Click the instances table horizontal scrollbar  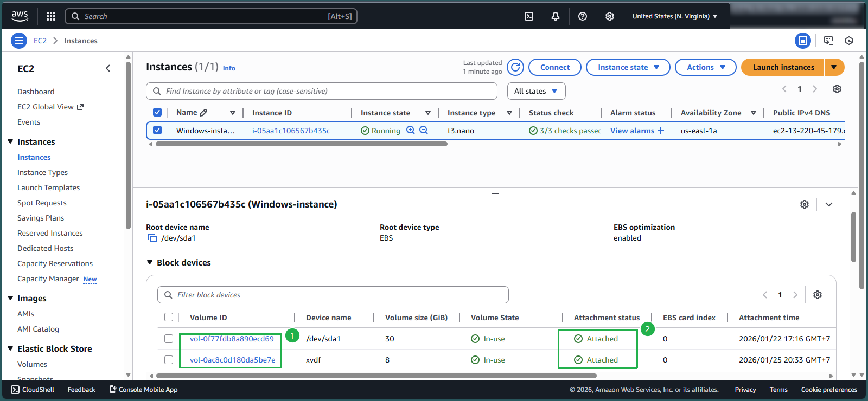(x=301, y=144)
